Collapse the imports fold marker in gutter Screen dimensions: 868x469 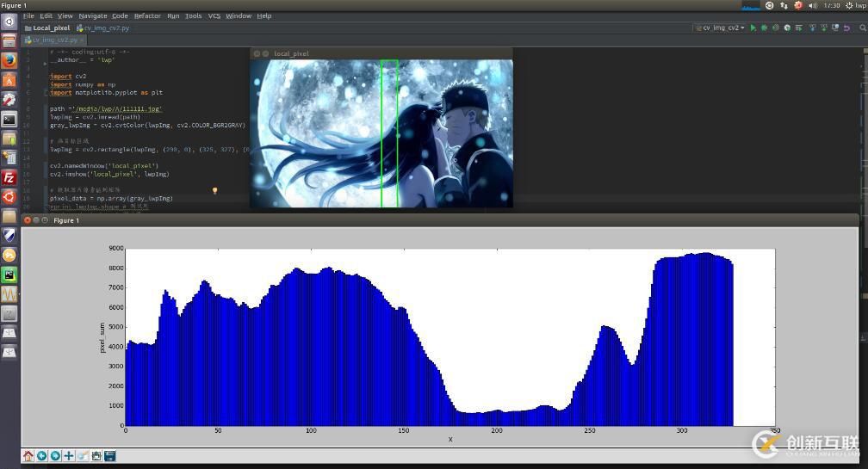point(46,93)
